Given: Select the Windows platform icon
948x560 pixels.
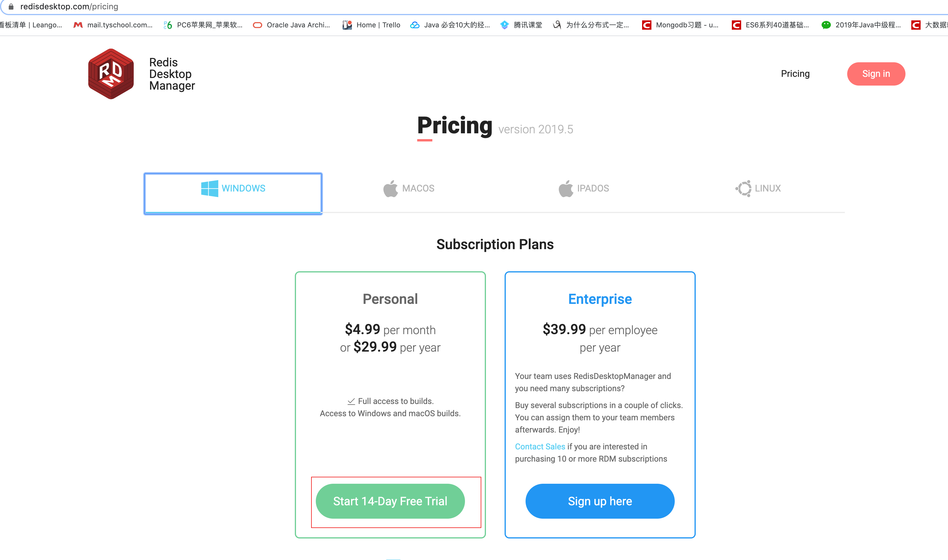Looking at the screenshot, I should point(209,188).
